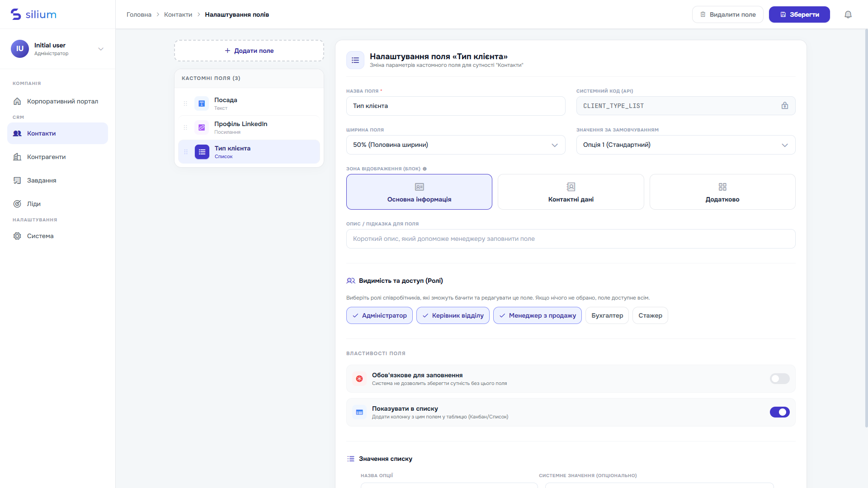
Task: Click the grid icon in Додатково
Action: (722, 187)
